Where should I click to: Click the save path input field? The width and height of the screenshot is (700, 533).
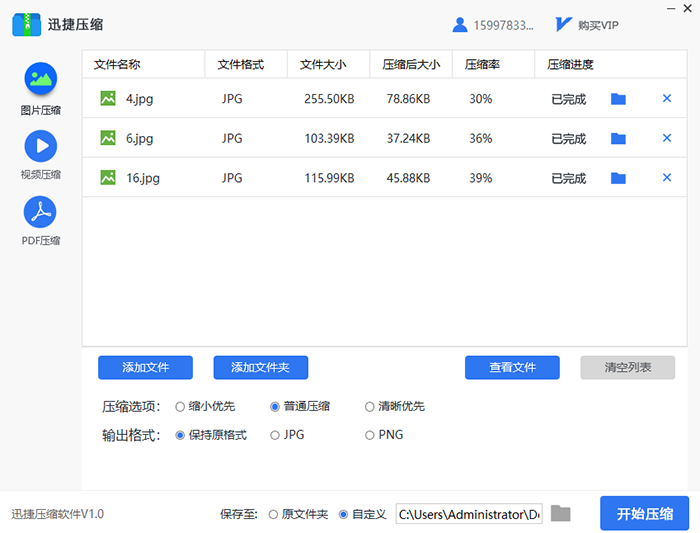pos(468,514)
